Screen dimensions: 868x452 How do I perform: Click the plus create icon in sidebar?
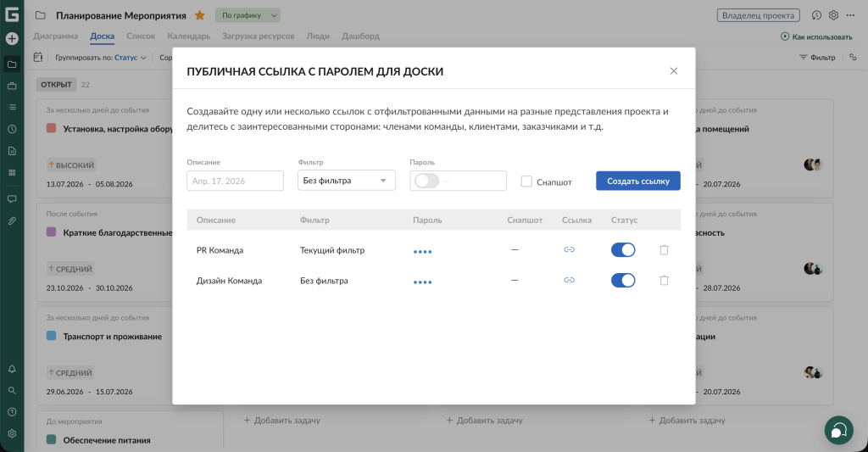click(12, 39)
